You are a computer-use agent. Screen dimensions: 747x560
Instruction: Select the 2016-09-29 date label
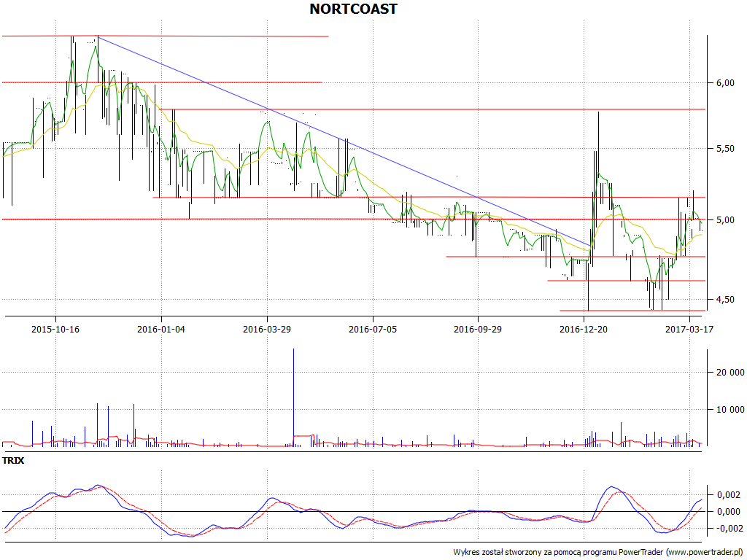(x=478, y=329)
